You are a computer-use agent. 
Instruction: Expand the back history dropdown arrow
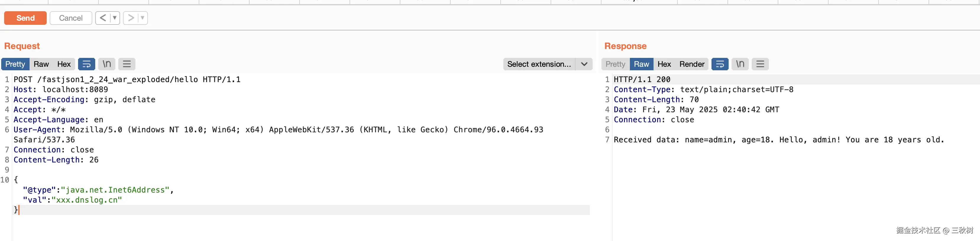(114, 18)
